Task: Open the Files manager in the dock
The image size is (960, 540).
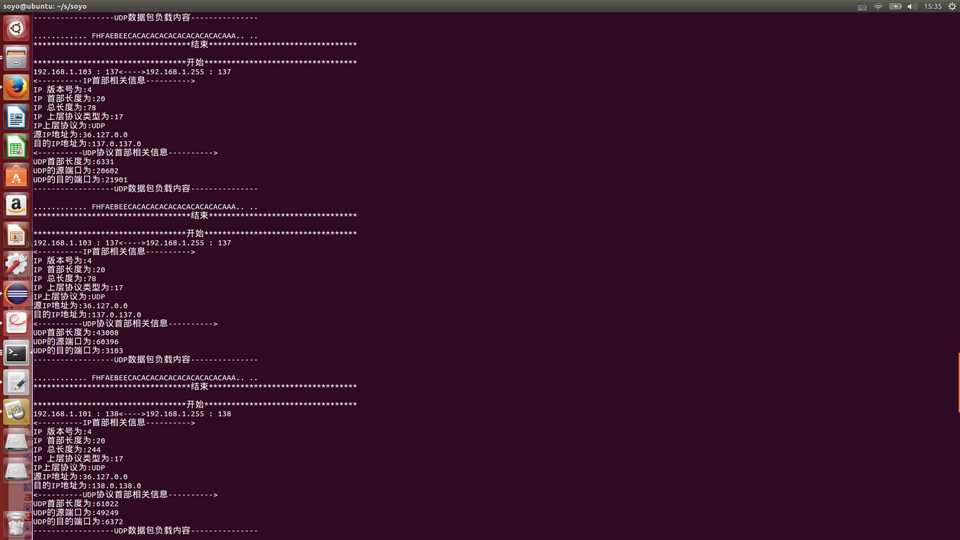Action: click(x=16, y=58)
